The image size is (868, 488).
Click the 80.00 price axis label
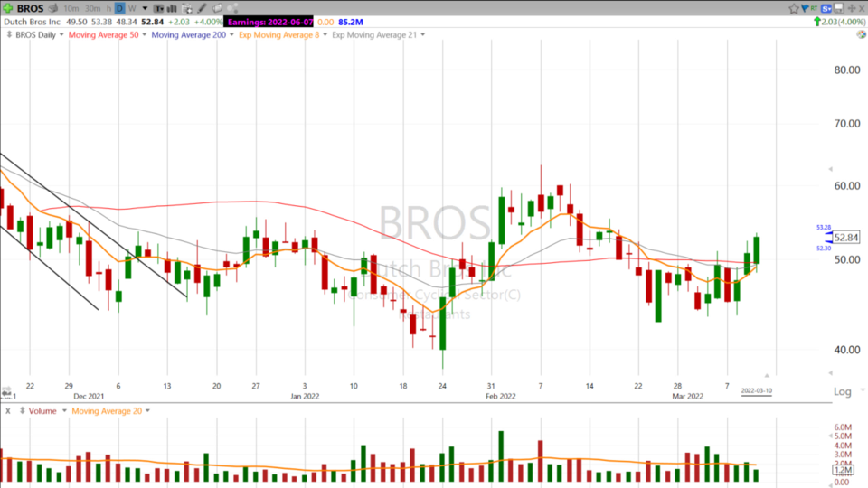point(847,70)
